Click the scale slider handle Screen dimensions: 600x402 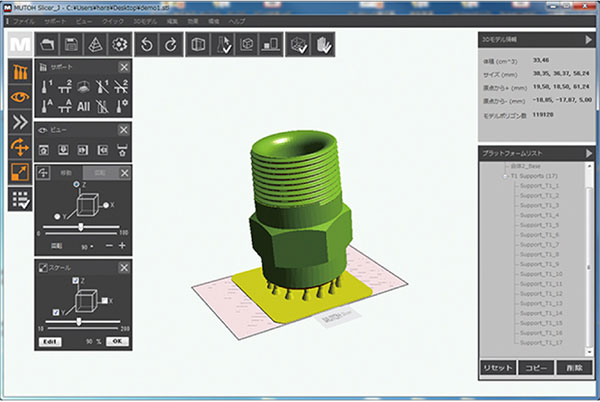(77, 322)
